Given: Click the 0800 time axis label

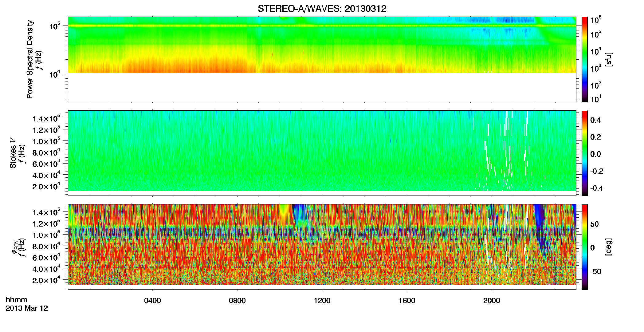Looking at the screenshot, I should pyautogui.click(x=237, y=301).
